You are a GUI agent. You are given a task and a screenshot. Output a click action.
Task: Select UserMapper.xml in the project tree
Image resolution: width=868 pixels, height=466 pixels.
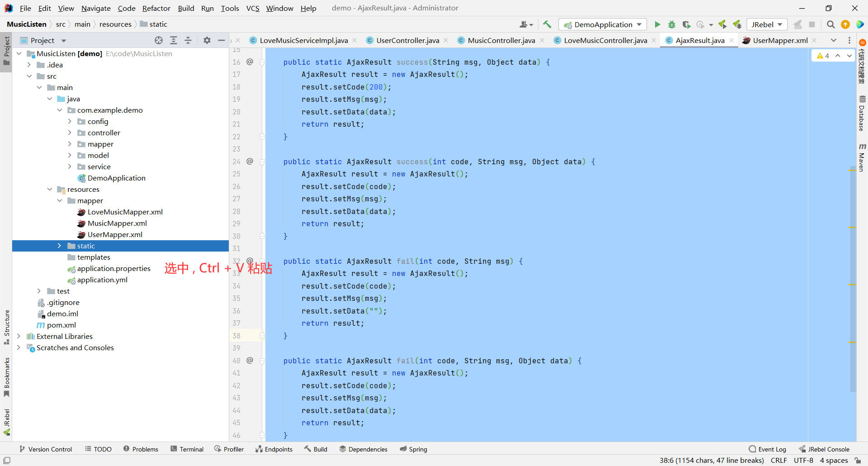pyautogui.click(x=115, y=234)
